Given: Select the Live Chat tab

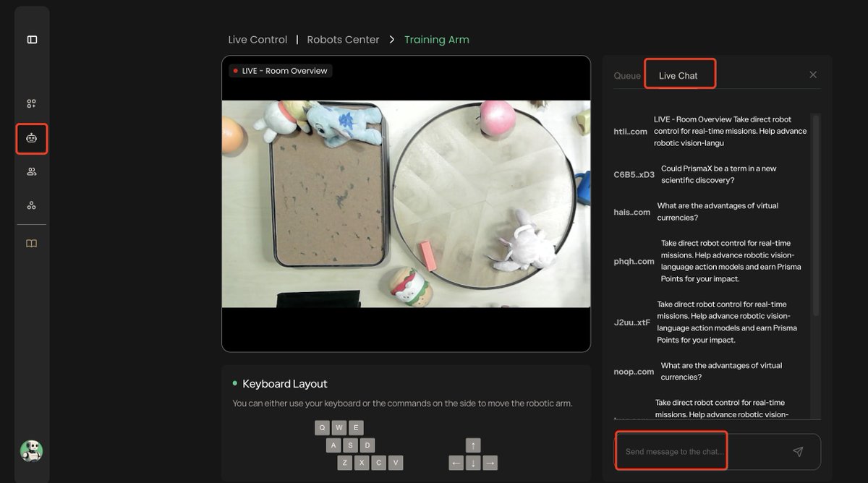Looking at the screenshot, I should pos(678,76).
